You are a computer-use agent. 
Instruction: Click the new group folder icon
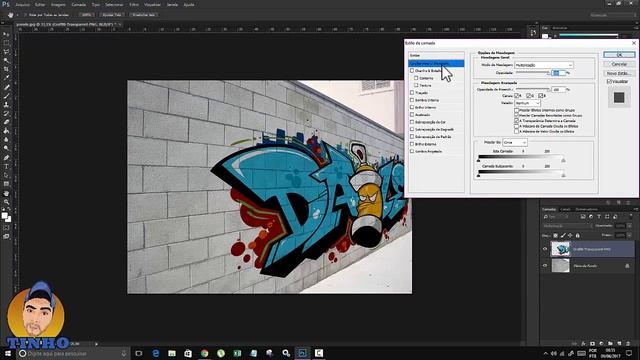pyautogui.click(x=610, y=344)
